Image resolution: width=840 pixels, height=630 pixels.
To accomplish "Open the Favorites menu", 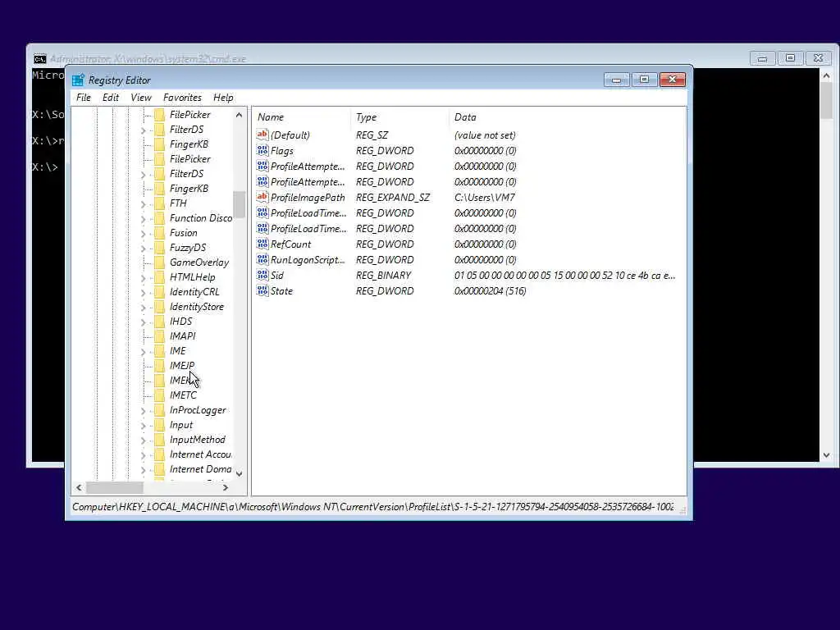I will pos(182,98).
